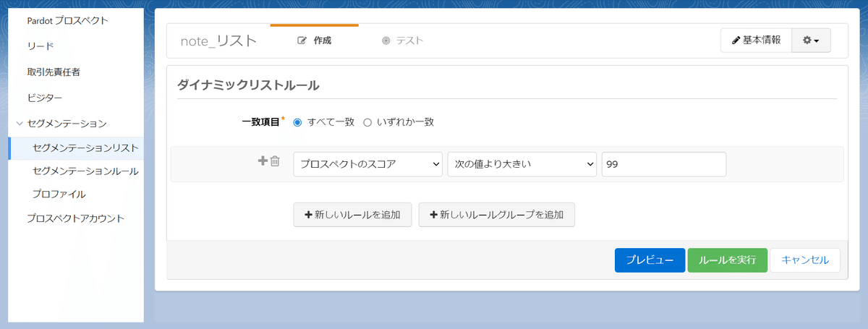
Task: Switch to the テスト tab
Action: [x=403, y=40]
